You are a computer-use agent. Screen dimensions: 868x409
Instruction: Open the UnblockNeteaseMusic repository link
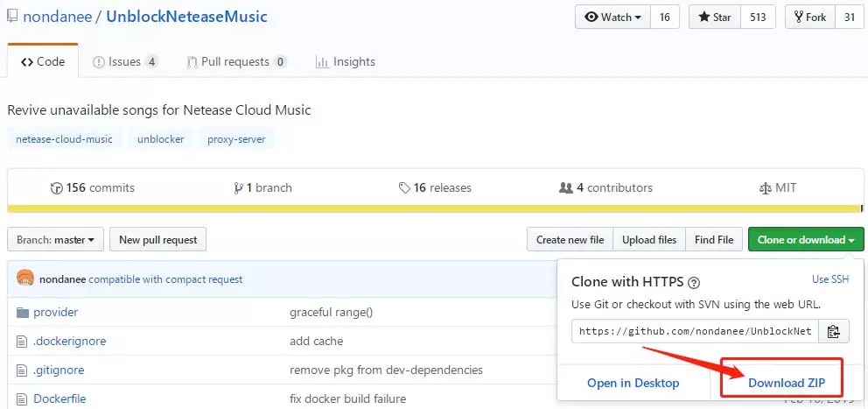point(186,17)
